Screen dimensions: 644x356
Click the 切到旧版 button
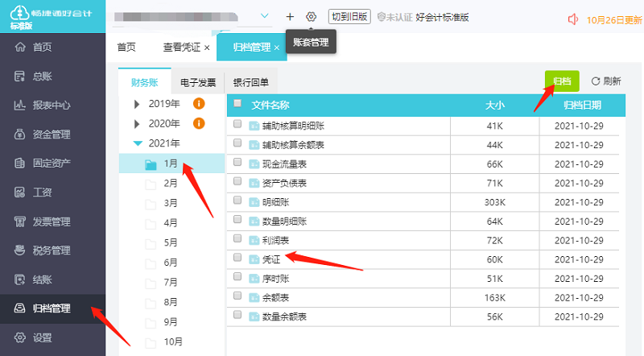click(349, 17)
